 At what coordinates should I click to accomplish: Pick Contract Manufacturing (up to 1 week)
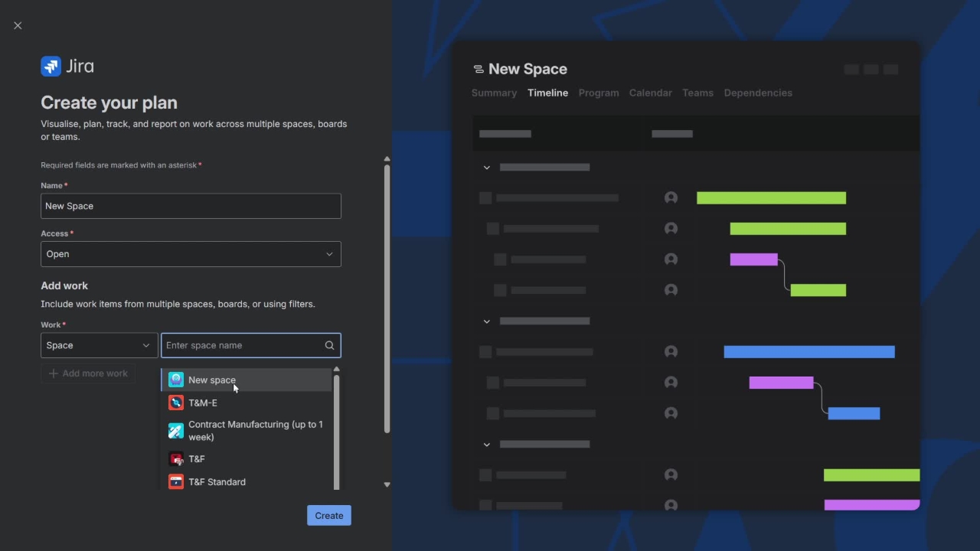[x=246, y=431]
